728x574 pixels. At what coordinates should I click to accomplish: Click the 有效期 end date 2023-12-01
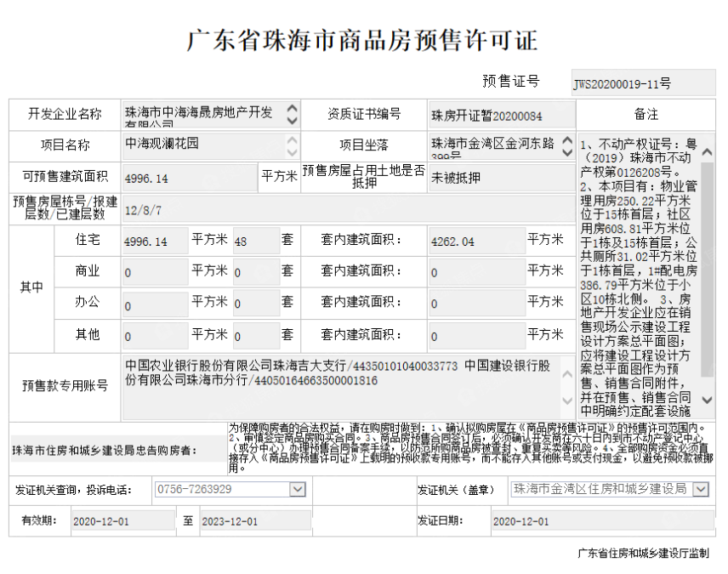tap(255, 521)
